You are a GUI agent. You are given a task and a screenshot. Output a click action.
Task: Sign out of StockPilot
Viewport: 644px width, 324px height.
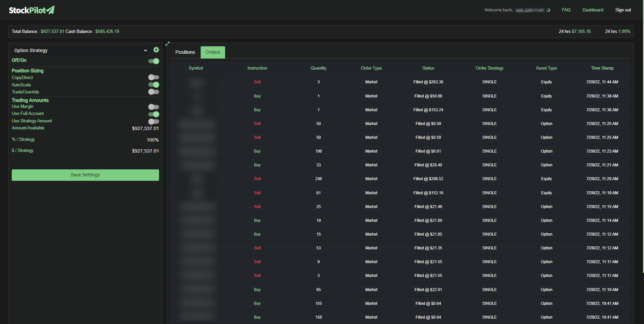coord(623,10)
